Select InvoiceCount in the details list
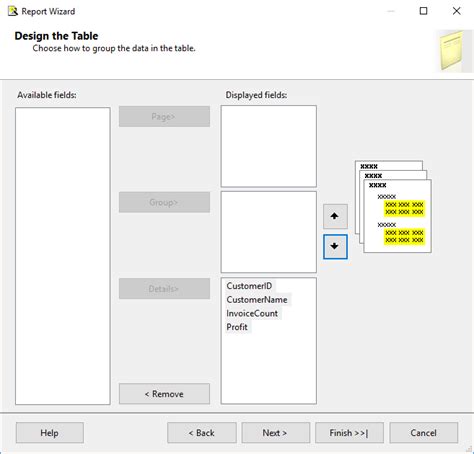The width and height of the screenshot is (474, 454). 252,313
